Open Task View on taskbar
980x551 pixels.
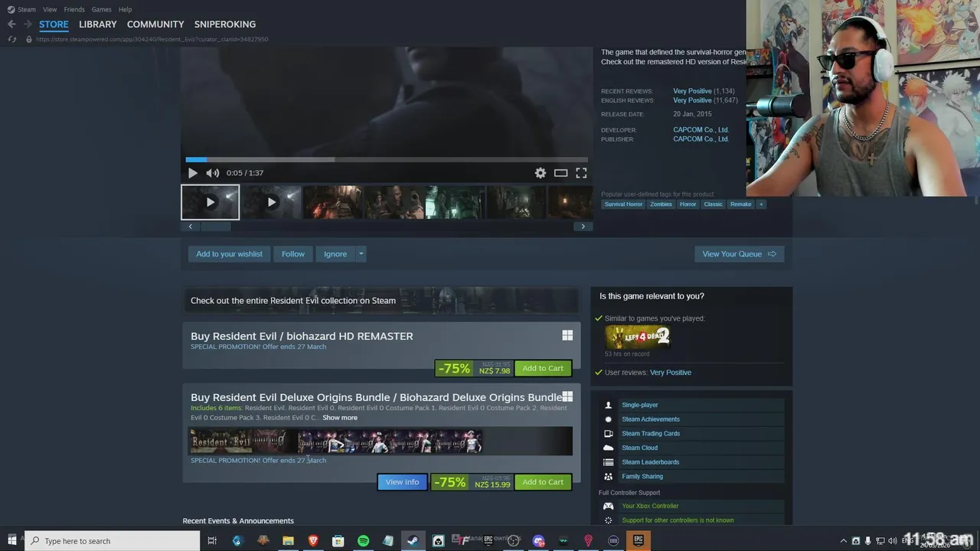pyautogui.click(x=212, y=541)
